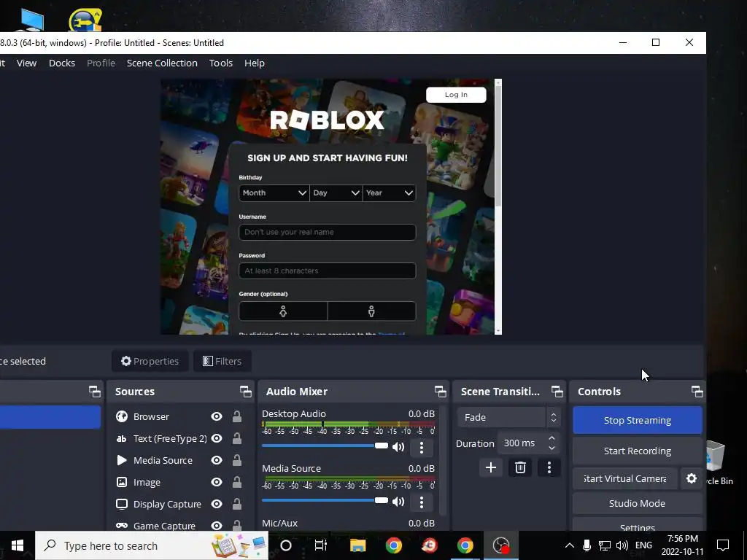
Task: Click the Roblox Log In button
Action: (456, 95)
